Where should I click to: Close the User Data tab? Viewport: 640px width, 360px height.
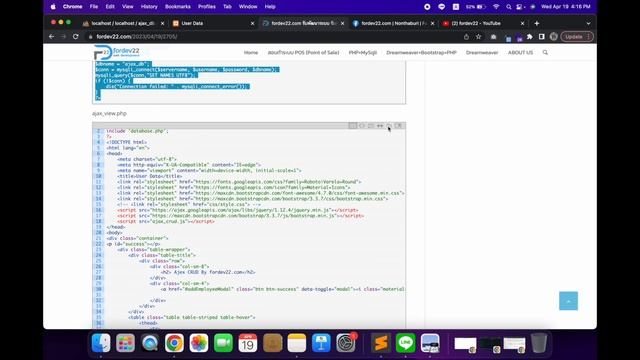[x=252, y=24]
